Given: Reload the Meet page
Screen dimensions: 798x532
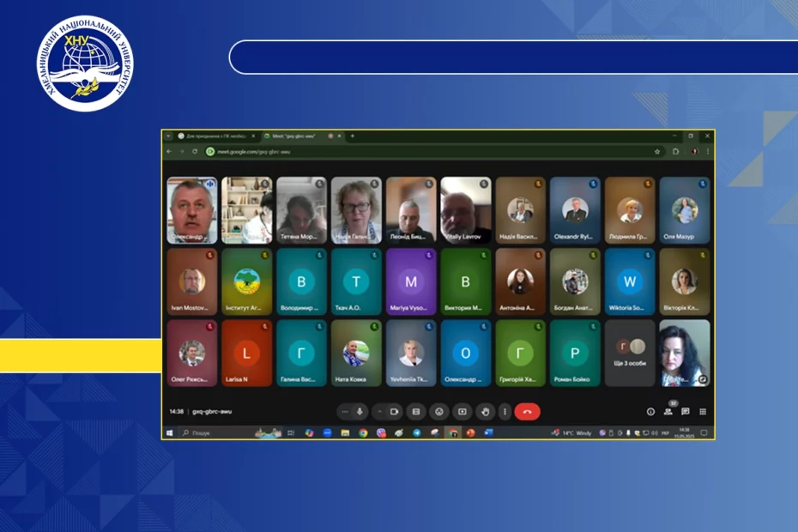Looking at the screenshot, I should point(195,151).
